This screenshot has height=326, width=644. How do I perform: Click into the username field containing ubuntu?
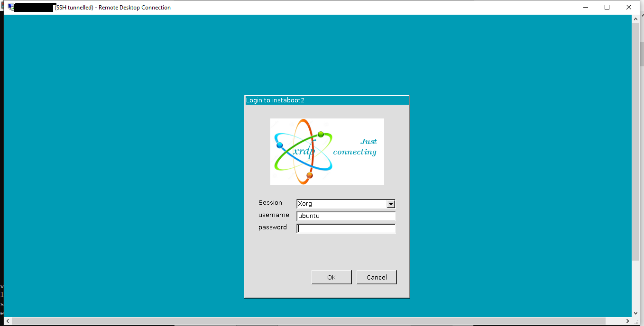(346, 216)
